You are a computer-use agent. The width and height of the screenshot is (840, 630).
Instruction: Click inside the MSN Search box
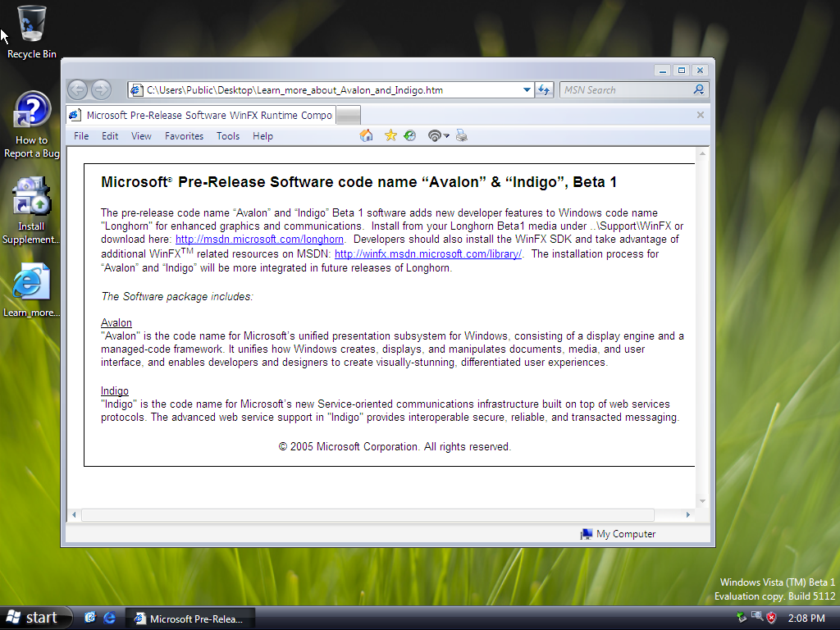click(x=626, y=90)
